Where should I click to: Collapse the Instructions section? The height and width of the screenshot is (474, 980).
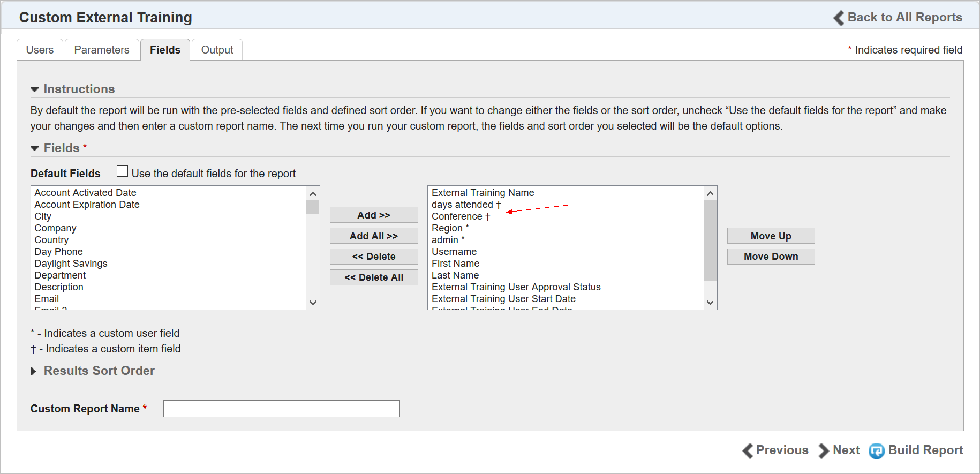pyautogui.click(x=35, y=89)
